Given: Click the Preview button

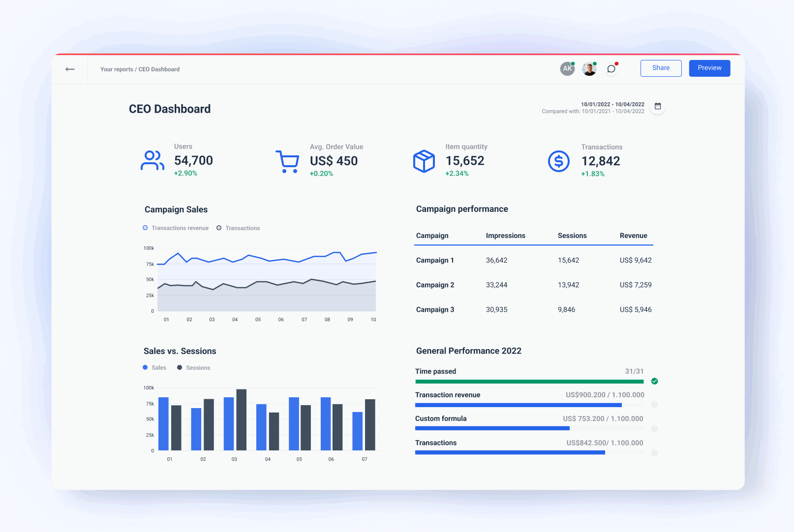Looking at the screenshot, I should [x=709, y=68].
